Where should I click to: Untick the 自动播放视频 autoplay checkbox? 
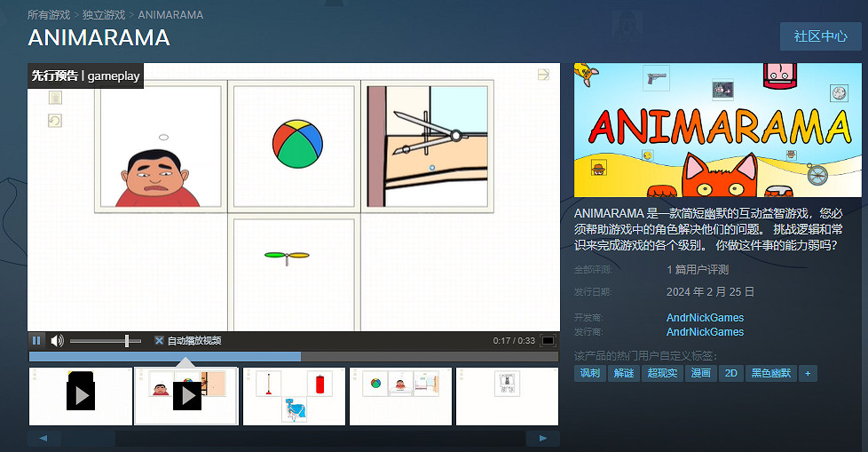(x=159, y=341)
